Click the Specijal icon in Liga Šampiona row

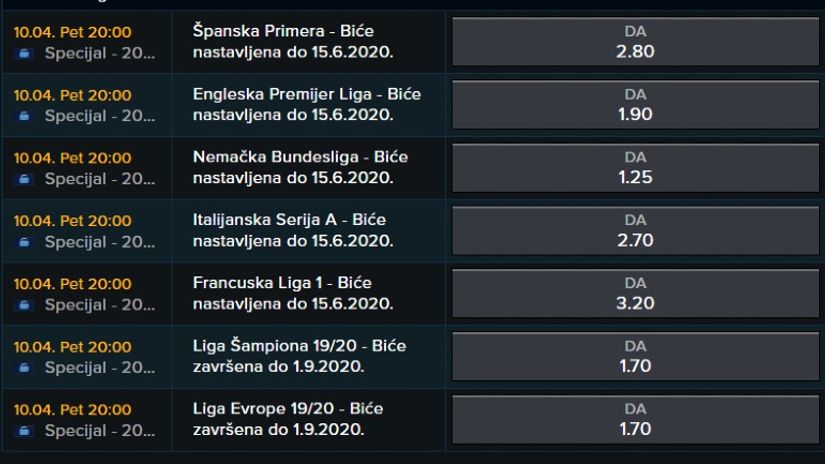pyautogui.click(x=24, y=368)
